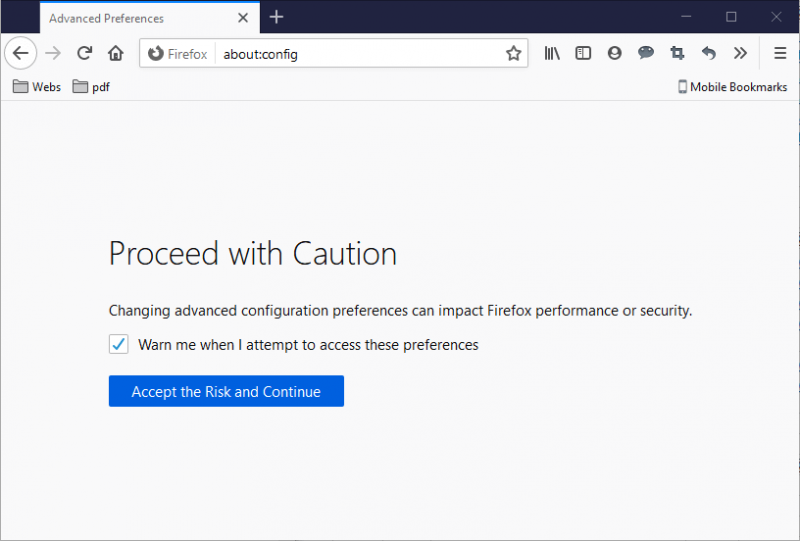Click the crop screenshot toolbar icon

pyautogui.click(x=677, y=53)
